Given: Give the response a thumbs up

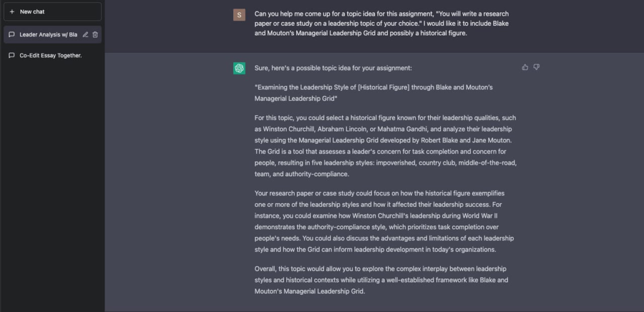Looking at the screenshot, I should pyautogui.click(x=525, y=67).
